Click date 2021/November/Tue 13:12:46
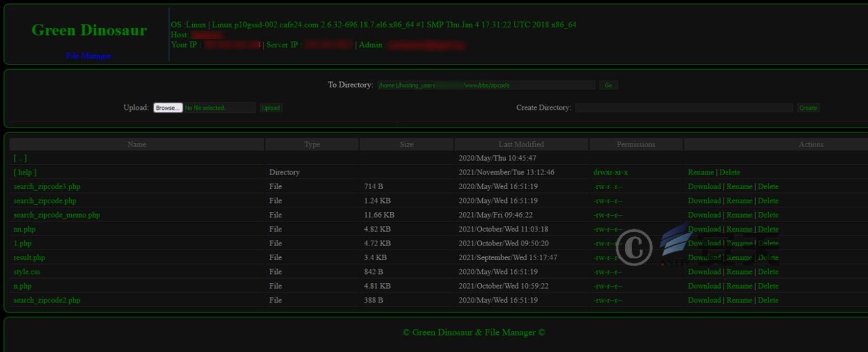The image size is (868, 352). click(x=506, y=172)
